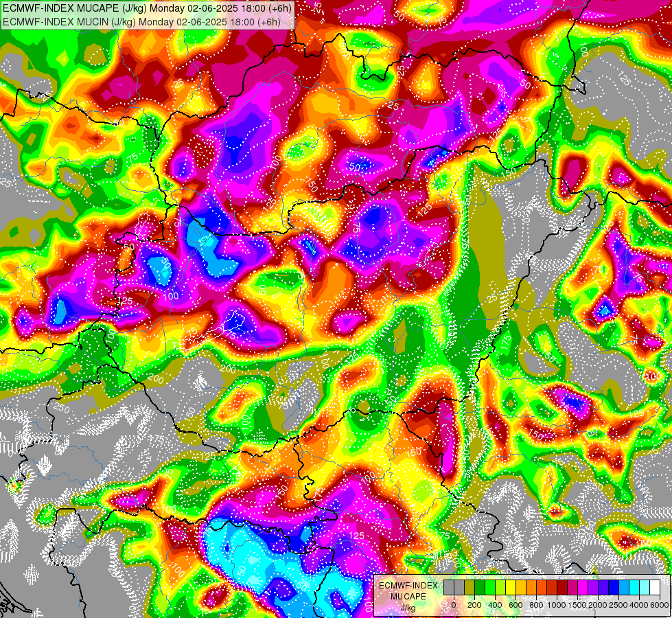
Task: Click the legend unit label J/kg
Action: [x=408, y=608]
